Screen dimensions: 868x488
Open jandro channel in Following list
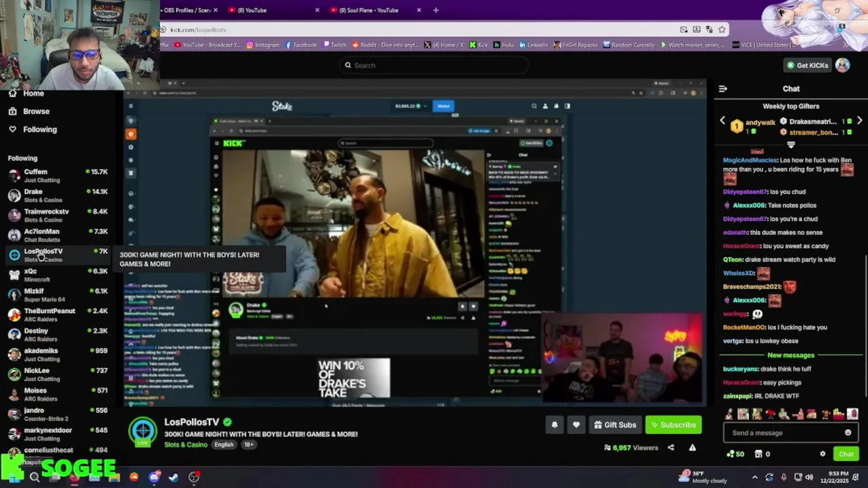[58, 414]
